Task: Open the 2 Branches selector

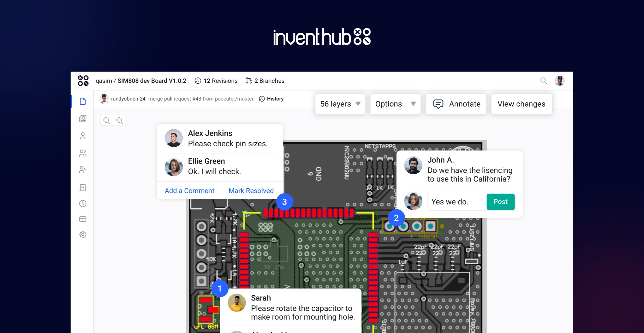Action: (x=265, y=81)
